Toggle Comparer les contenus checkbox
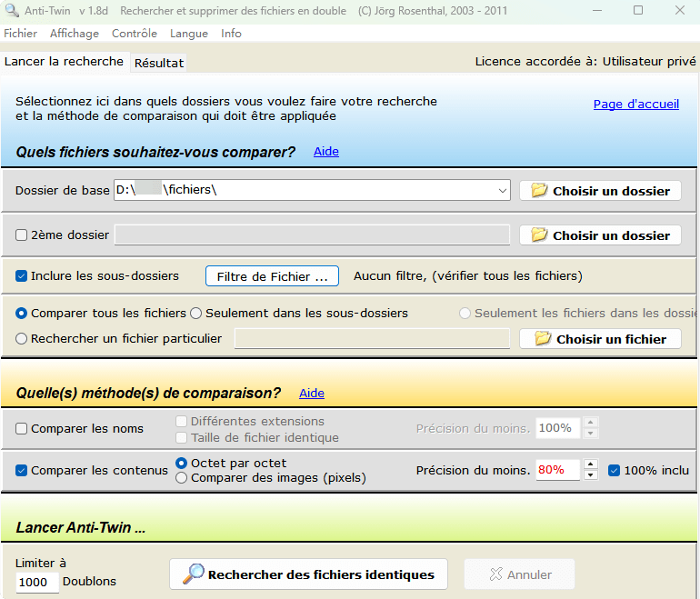This screenshot has width=700, height=599. (x=22, y=471)
